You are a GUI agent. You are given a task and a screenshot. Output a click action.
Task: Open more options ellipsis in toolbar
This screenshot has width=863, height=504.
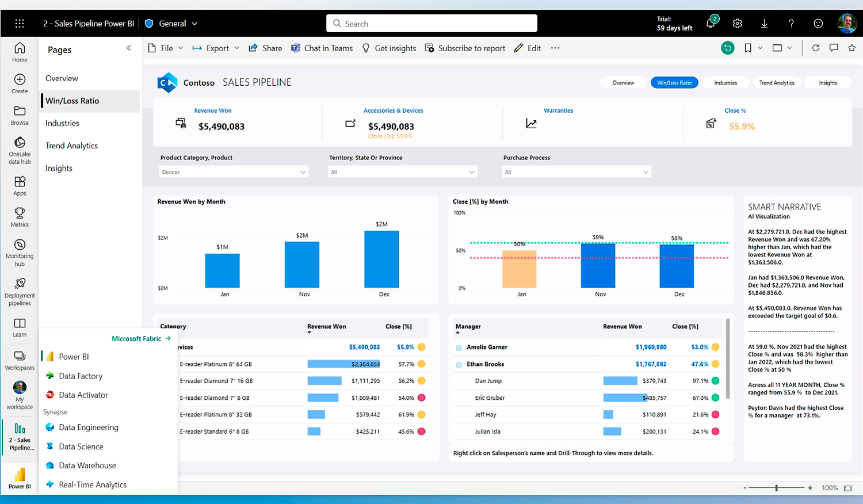point(555,48)
